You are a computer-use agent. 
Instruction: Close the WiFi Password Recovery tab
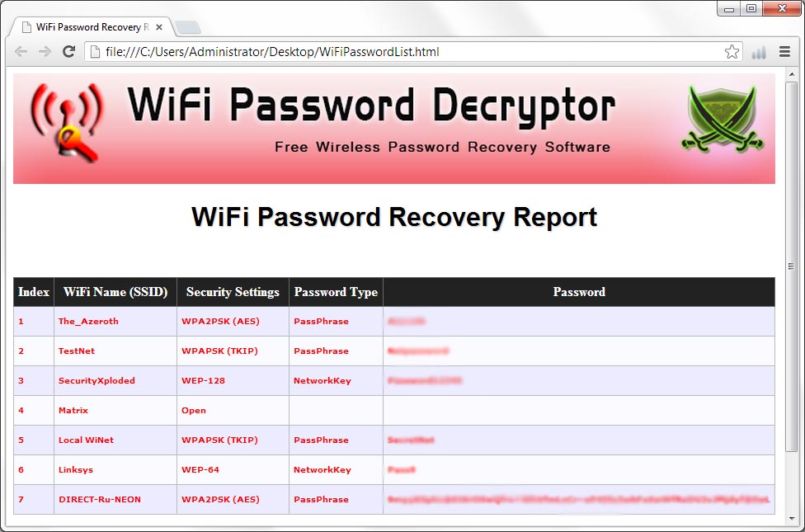pos(159,27)
